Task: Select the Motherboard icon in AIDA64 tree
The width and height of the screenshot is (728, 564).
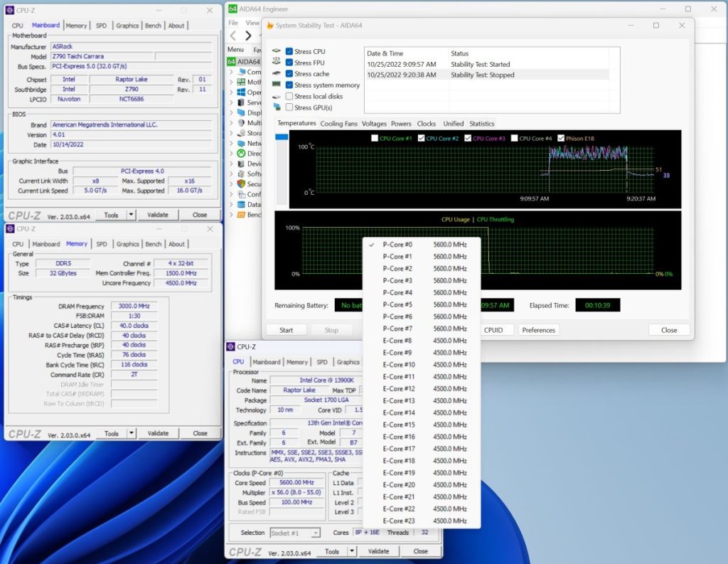Action: 241,82
